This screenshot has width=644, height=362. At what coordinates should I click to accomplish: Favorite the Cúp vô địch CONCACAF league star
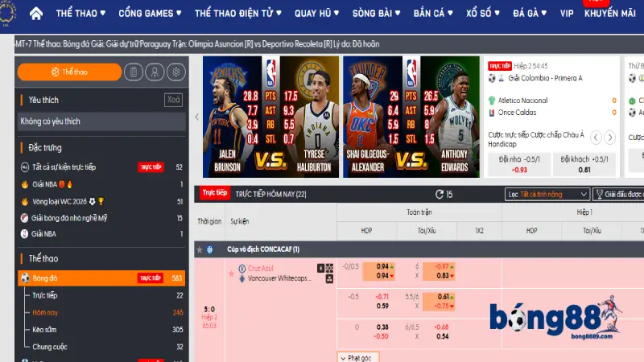pos(199,249)
